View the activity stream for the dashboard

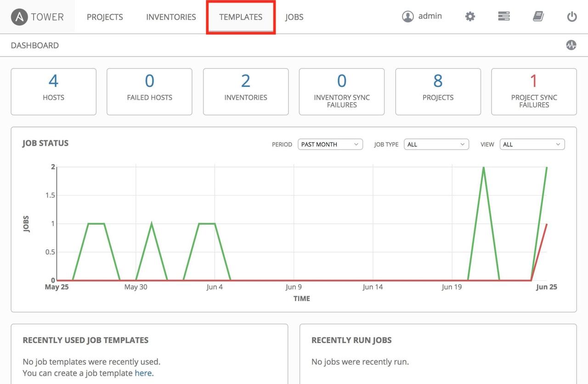(x=571, y=45)
